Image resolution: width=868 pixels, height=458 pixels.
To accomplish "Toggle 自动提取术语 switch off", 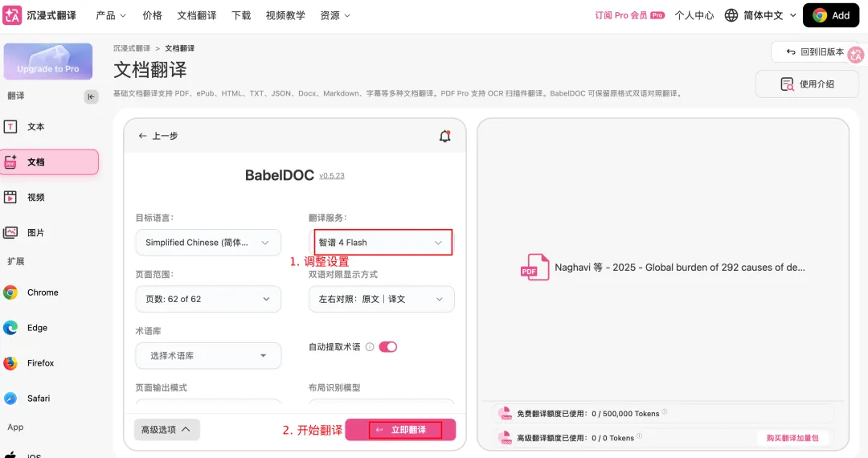I will [388, 347].
